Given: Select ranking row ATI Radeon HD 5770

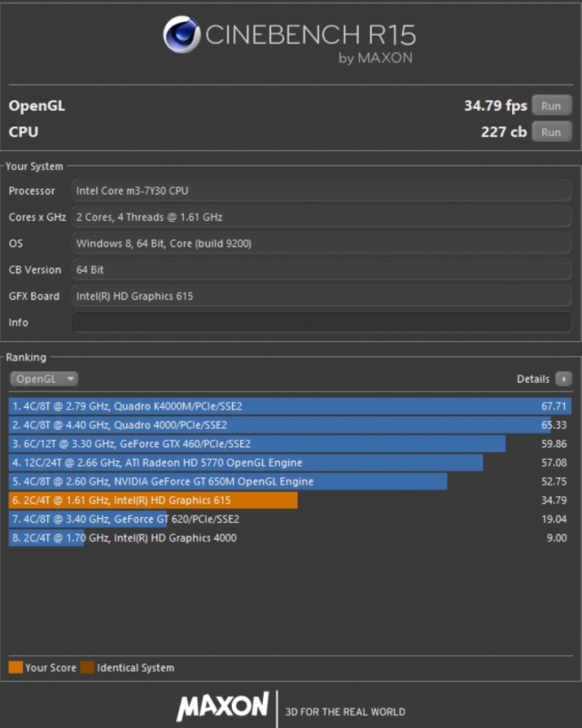Looking at the screenshot, I should [290, 463].
